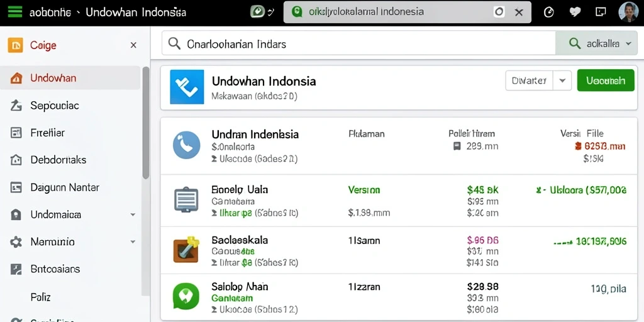The width and height of the screenshot is (644, 322).
Task: Open the chat bubble icon in the top bar
Action: click(x=601, y=13)
